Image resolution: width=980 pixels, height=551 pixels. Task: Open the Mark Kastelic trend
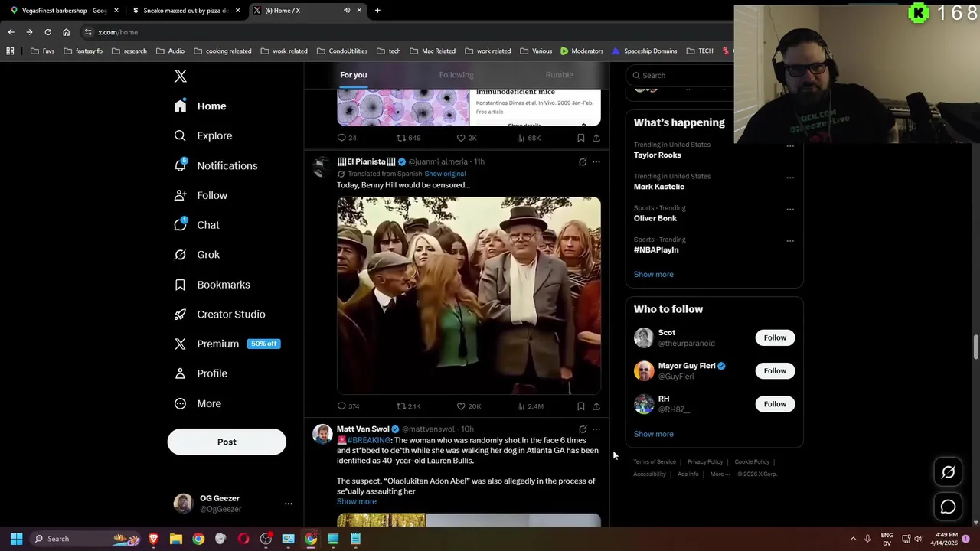coord(658,187)
